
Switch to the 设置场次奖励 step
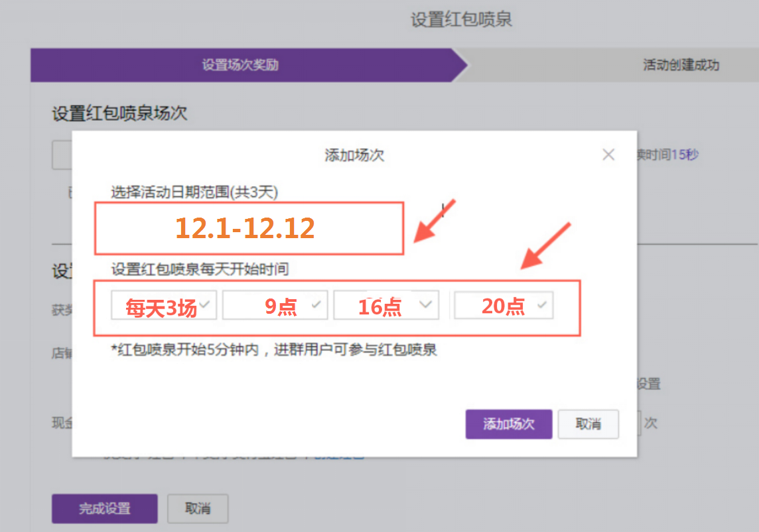240,65
